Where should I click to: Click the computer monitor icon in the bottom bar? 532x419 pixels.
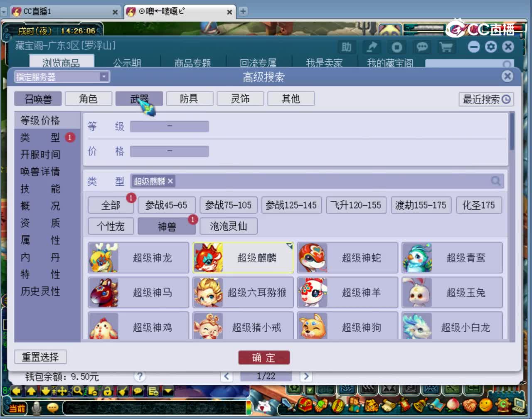click(x=519, y=404)
